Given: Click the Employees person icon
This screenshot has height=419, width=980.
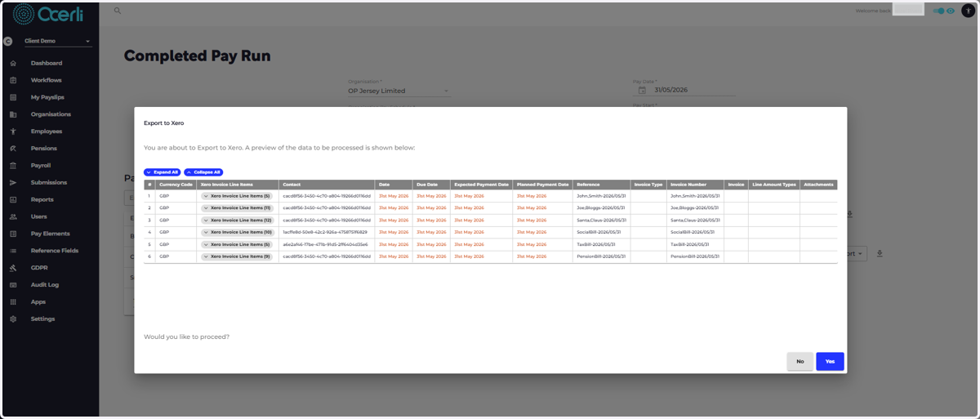Looking at the screenshot, I should pos(13,131).
